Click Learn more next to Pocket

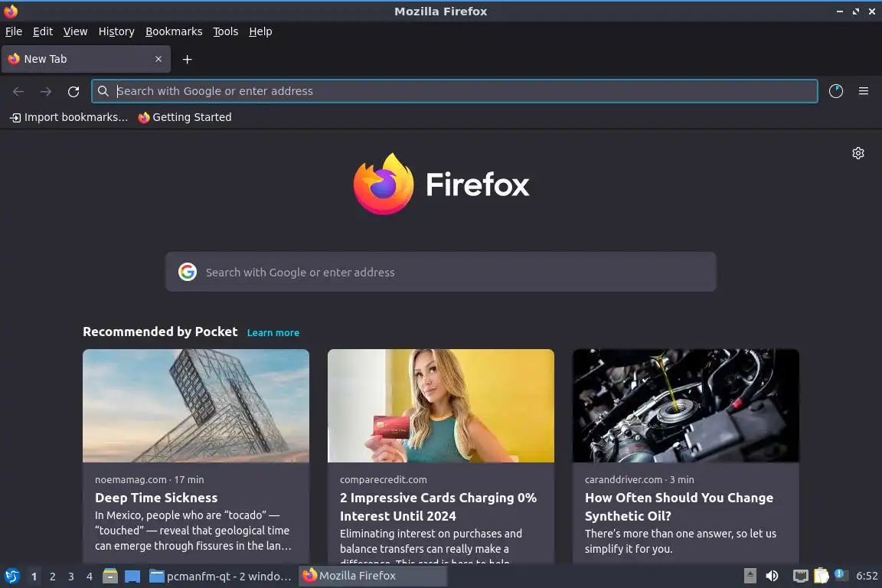tap(273, 332)
